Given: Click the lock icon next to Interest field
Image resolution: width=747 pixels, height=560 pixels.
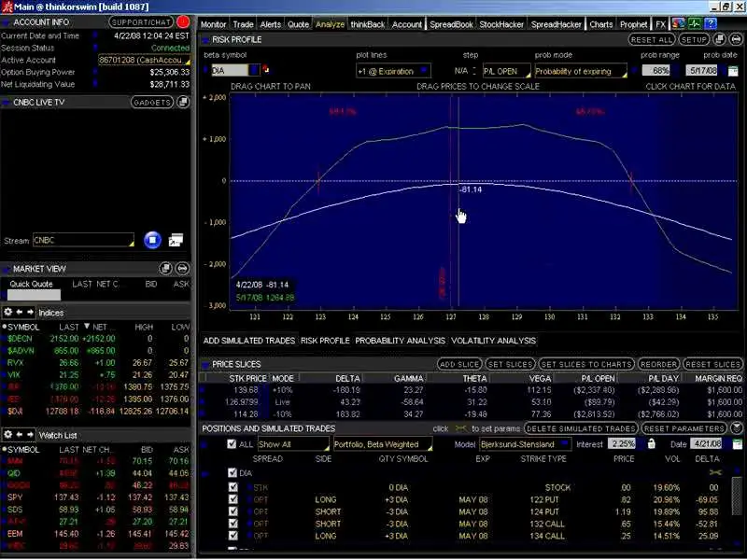Looking at the screenshot, I should [x=651, y=444].
